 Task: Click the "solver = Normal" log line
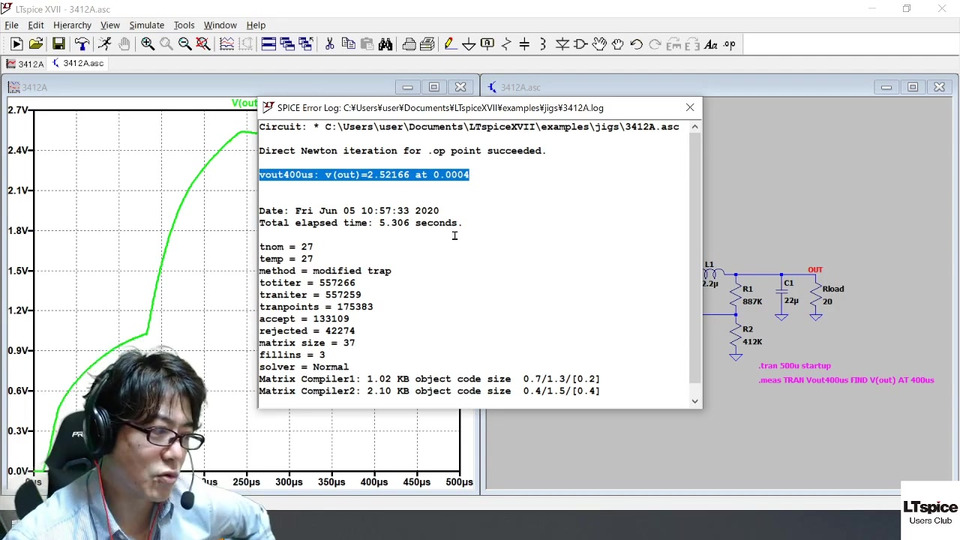[304, 367]
